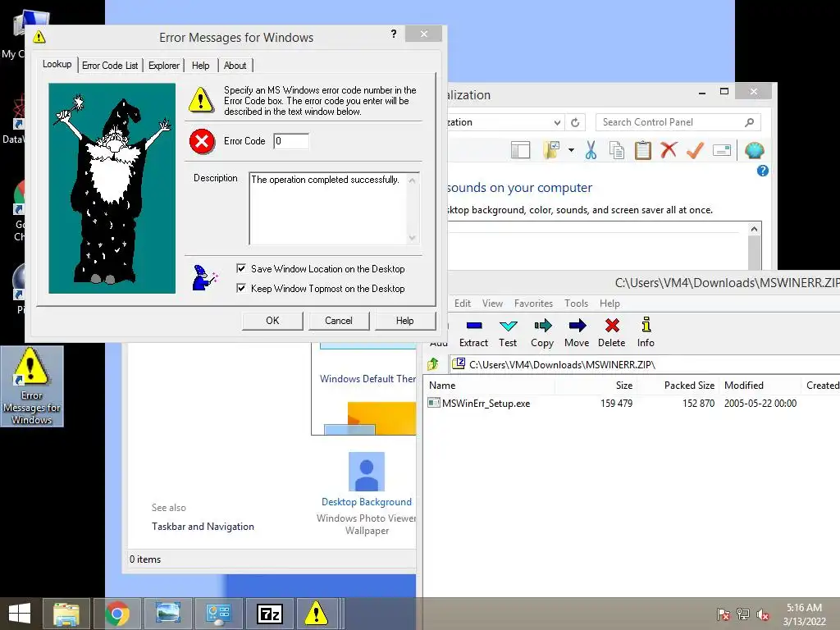Click 7-Zip up-one-level folder icon
Screen dimensions: 840x630
click(x=433, y=365)
